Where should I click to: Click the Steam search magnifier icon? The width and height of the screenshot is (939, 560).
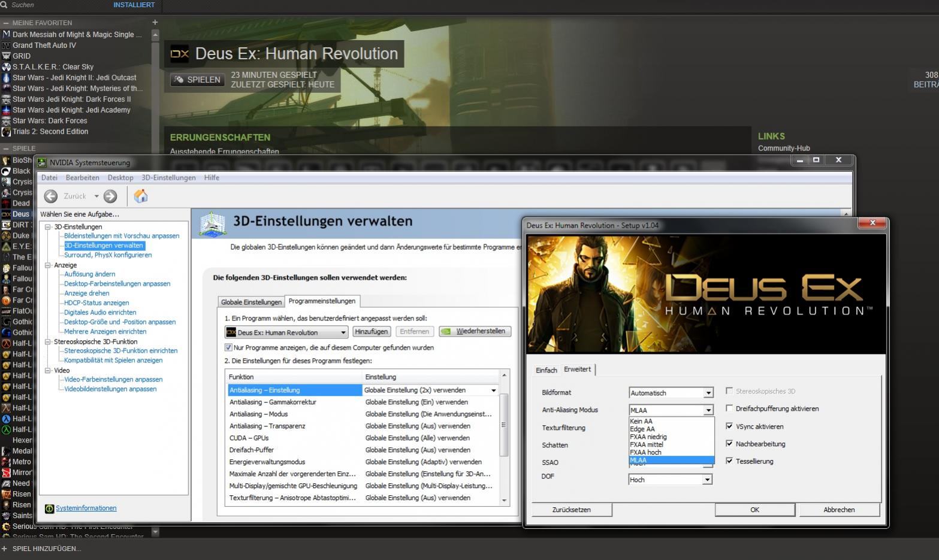tap(4, 5)
